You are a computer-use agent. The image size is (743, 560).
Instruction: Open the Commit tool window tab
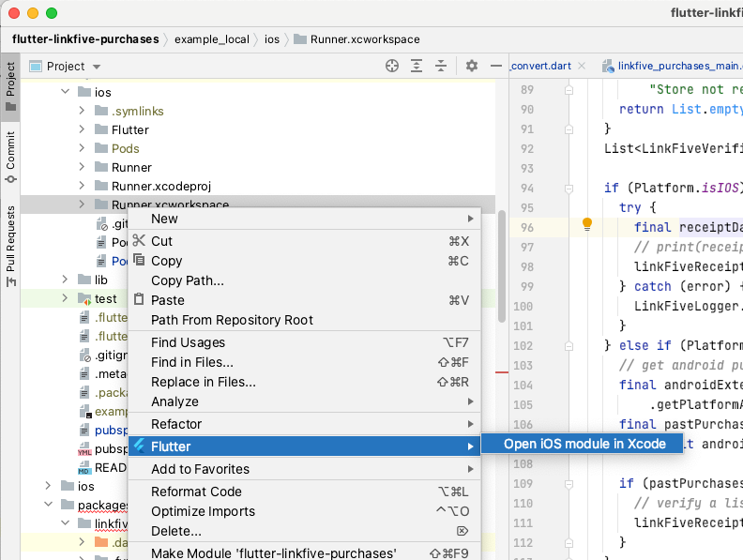tap(10, 157)
